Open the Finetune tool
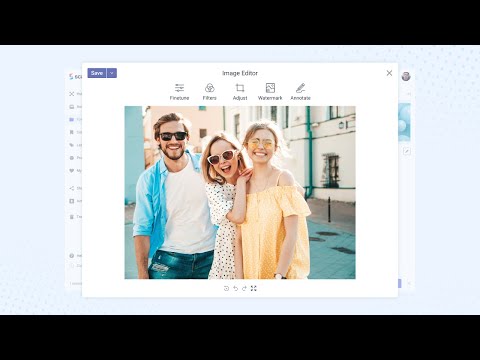 coord(179,92)
